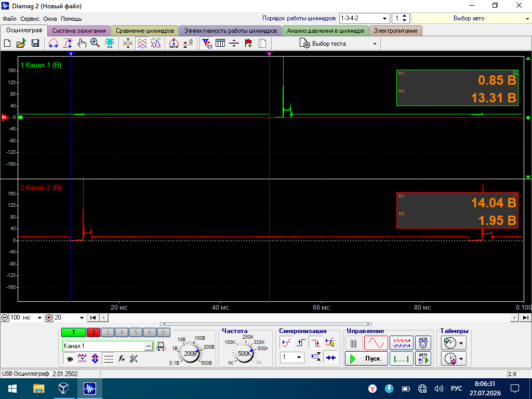Click the Пуск start button
Viewport: 532px width, 399px height.
[366, 358]
